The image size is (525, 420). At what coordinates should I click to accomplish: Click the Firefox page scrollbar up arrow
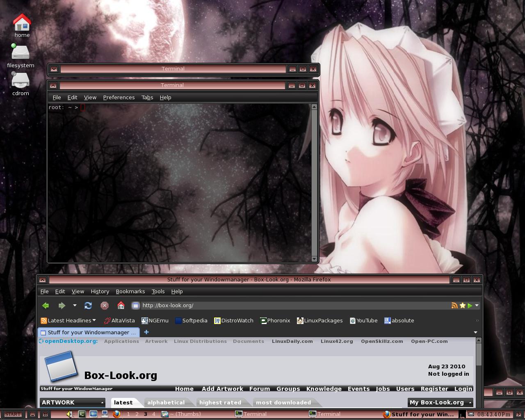point(478,341)
